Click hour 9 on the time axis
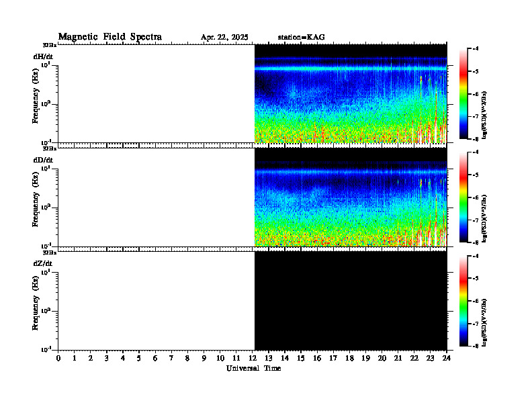Screen dimensions: 532x411 coord(204,359)
